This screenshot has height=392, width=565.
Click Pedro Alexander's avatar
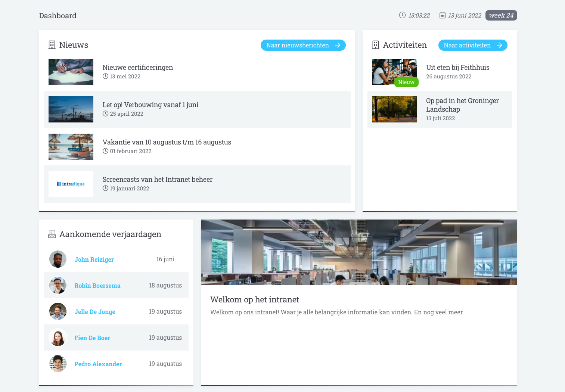[x=58, y=364]
